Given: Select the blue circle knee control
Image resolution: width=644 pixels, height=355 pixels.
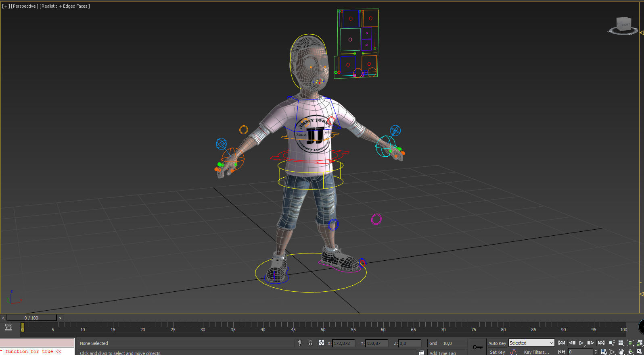Looking at the screenshot, I should click(x=333, y=224).
